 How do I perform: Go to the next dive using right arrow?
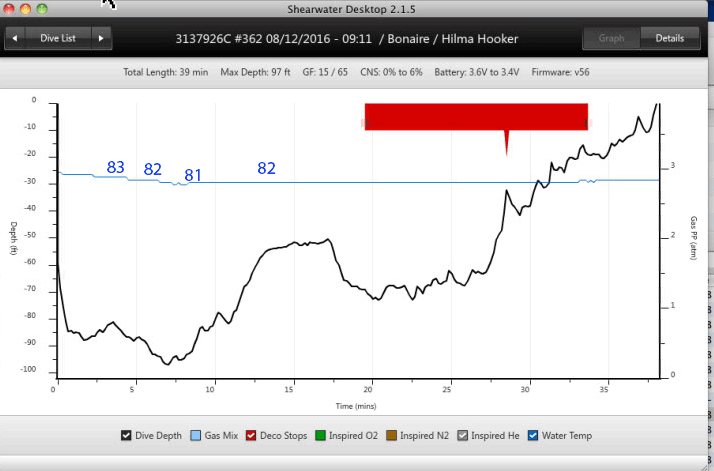coord(100,39)
